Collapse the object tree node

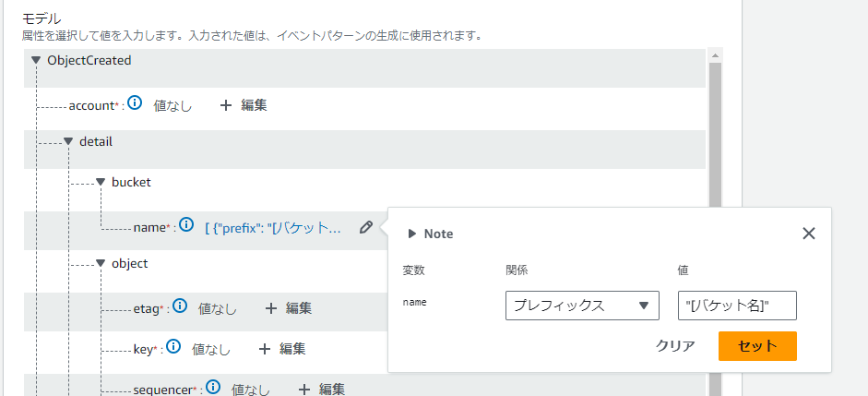[x=101, y=264]
